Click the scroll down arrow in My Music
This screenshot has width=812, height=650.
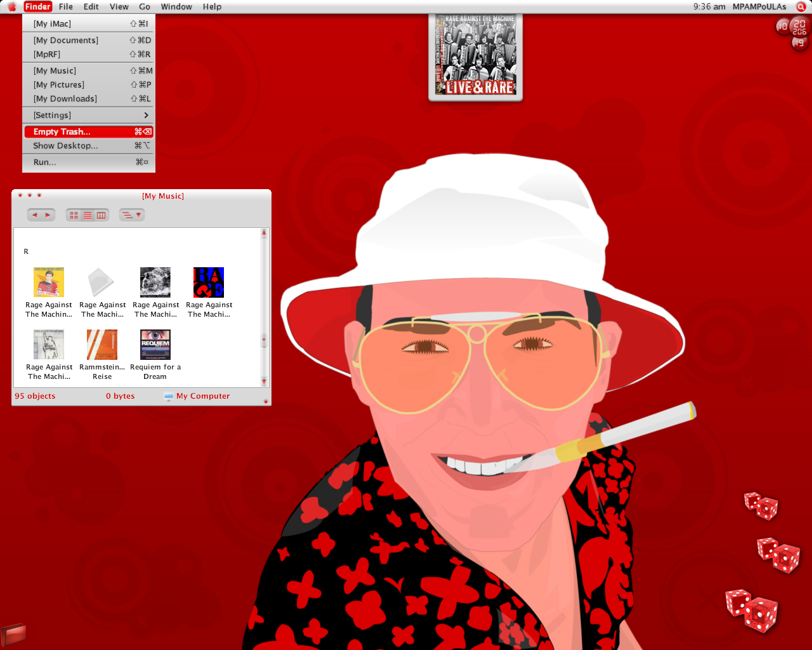(x=264, y=381)
